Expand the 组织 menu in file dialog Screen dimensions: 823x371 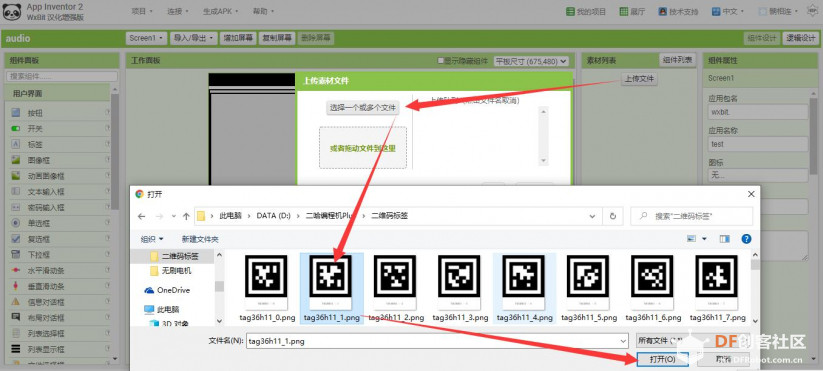[152, 239]
